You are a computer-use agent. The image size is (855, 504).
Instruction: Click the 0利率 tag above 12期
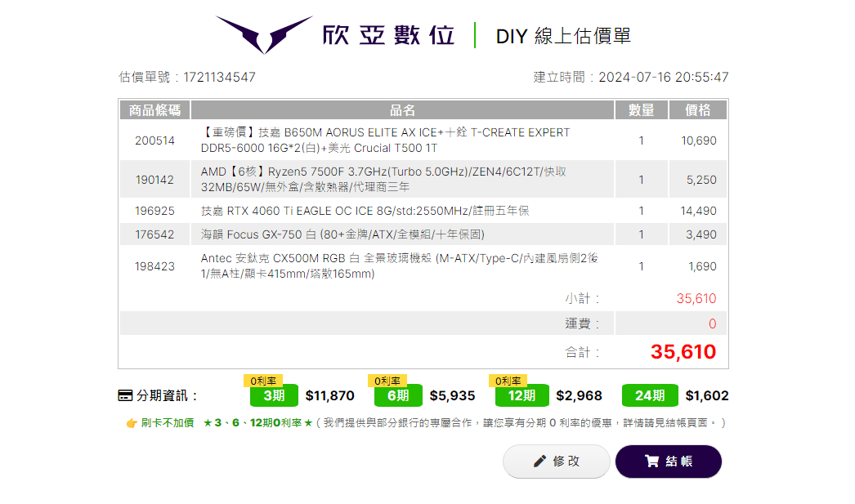click(508, 381)
